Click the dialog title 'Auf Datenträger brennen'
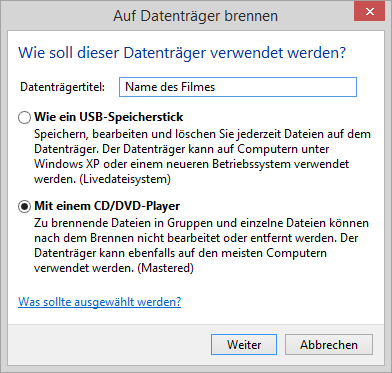The width and height of the screenshot is (392, 373). click(195, 16)
